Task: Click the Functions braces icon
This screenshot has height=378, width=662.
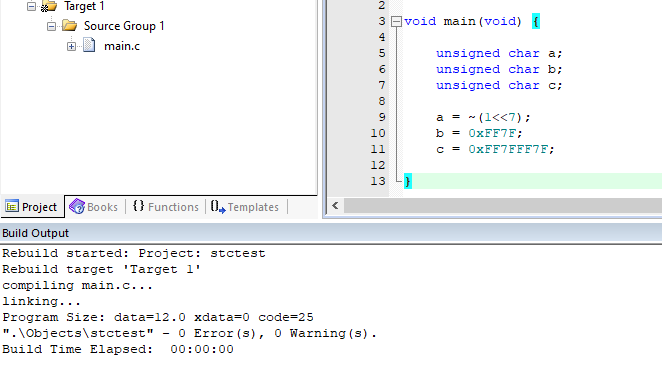Action: pyautogui.click(x=138, y=206)
